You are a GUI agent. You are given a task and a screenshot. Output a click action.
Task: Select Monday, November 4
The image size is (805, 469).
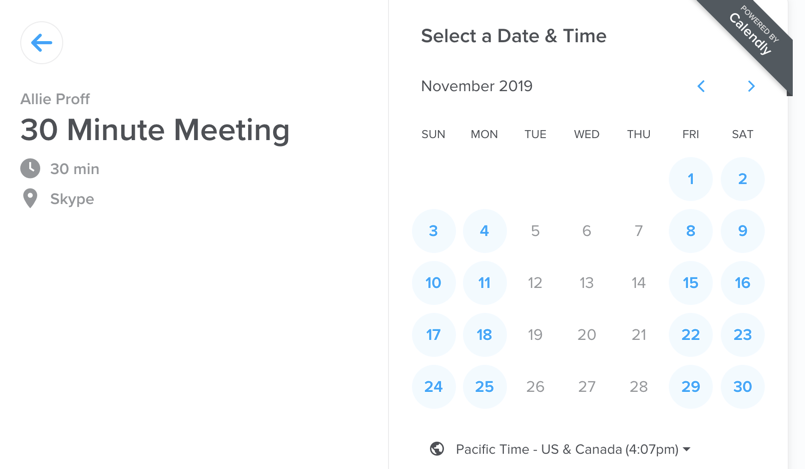pyautogui.click(x=484, y=231)
